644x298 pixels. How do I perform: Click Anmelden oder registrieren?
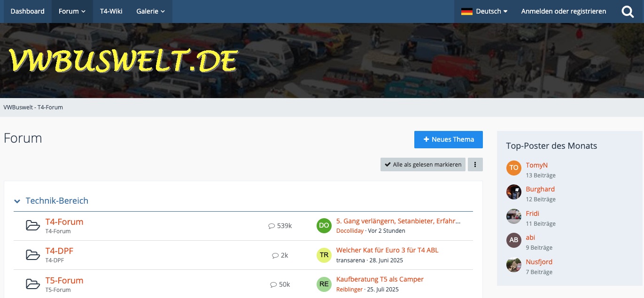pyautogui.click(x=564, y=11)
